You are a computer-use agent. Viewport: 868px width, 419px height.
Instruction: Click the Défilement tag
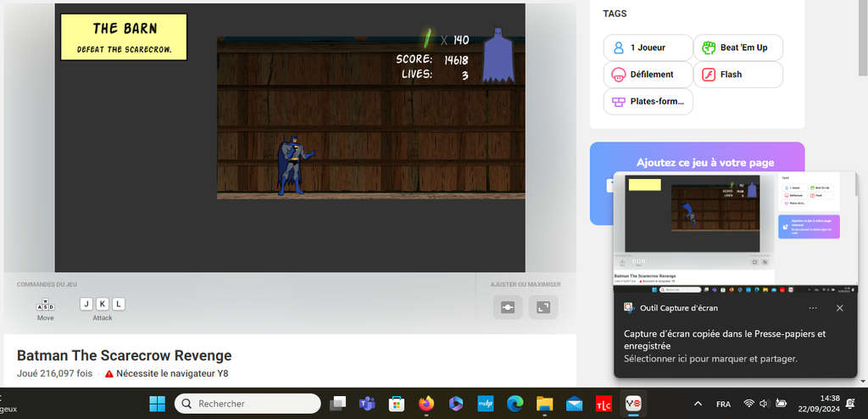click(646, 75)
